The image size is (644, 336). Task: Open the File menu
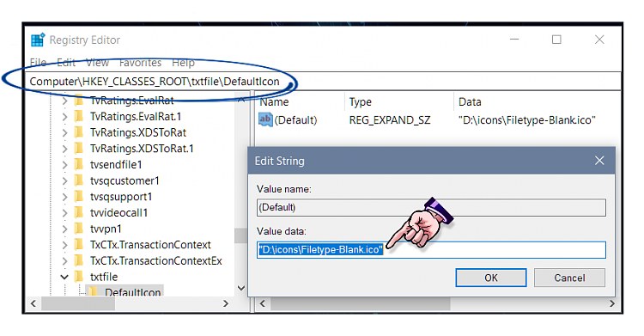38,63
